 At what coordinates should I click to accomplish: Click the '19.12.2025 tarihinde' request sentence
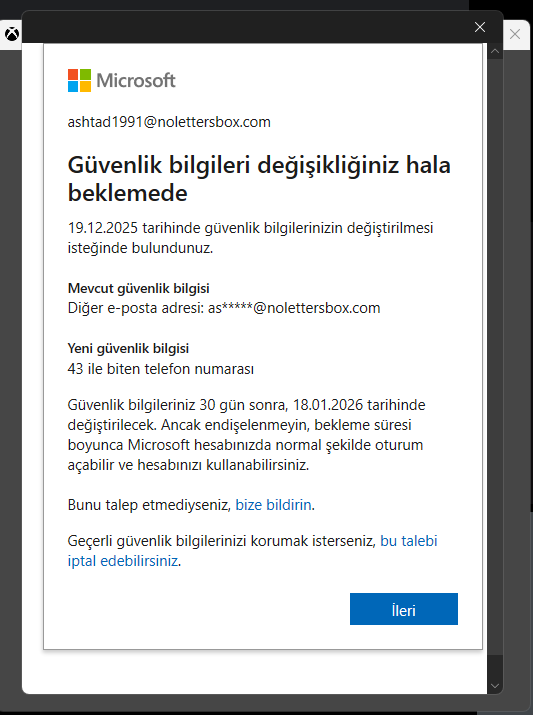pos(250,238)
